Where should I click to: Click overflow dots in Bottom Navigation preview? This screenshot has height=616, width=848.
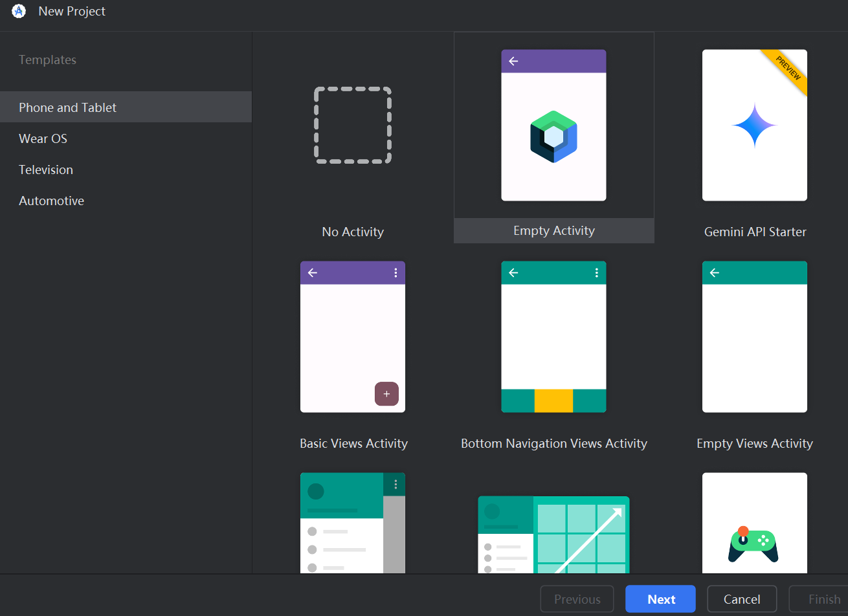pyautogui.click(x=596, y=272)
